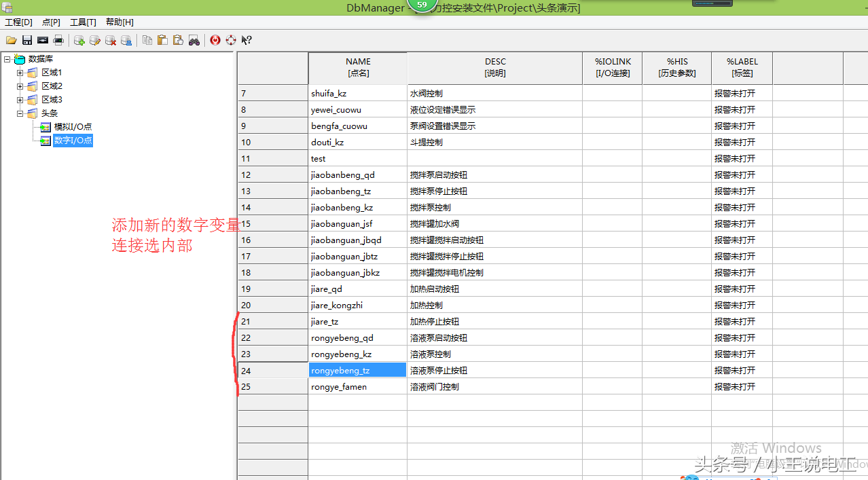Click the 区域2 folder icon
868x480 pixels.
[32, 86]
